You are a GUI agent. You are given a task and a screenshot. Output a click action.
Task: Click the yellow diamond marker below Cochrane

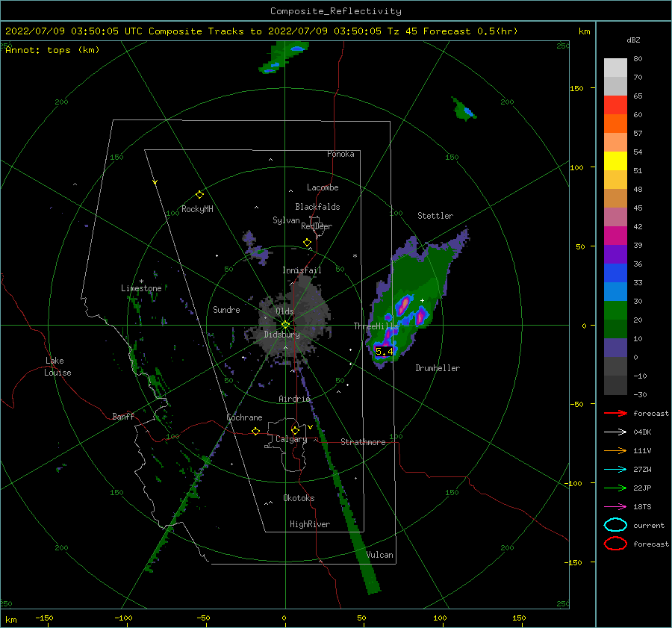pyautogui.click(x=256, y=432)
